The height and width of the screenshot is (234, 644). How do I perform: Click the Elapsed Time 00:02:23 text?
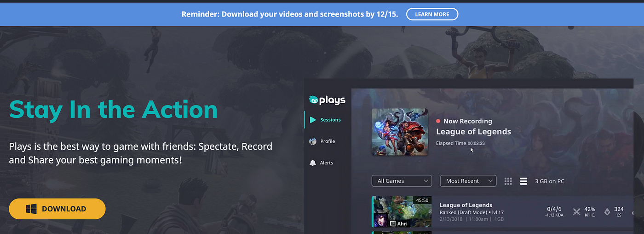pyautogui.click(x=460, y=143)
